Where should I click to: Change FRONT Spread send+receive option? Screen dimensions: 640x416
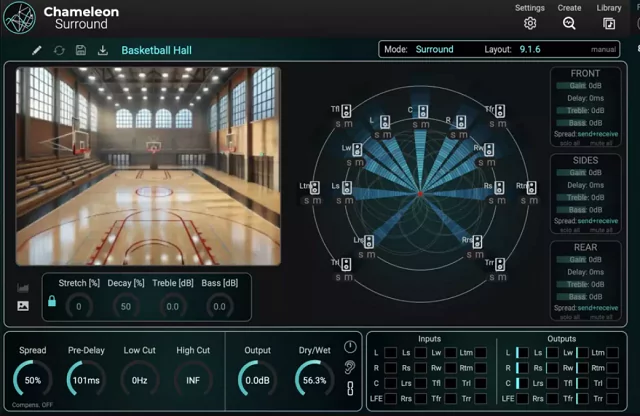pyautogui.click(x=598, y=134)
